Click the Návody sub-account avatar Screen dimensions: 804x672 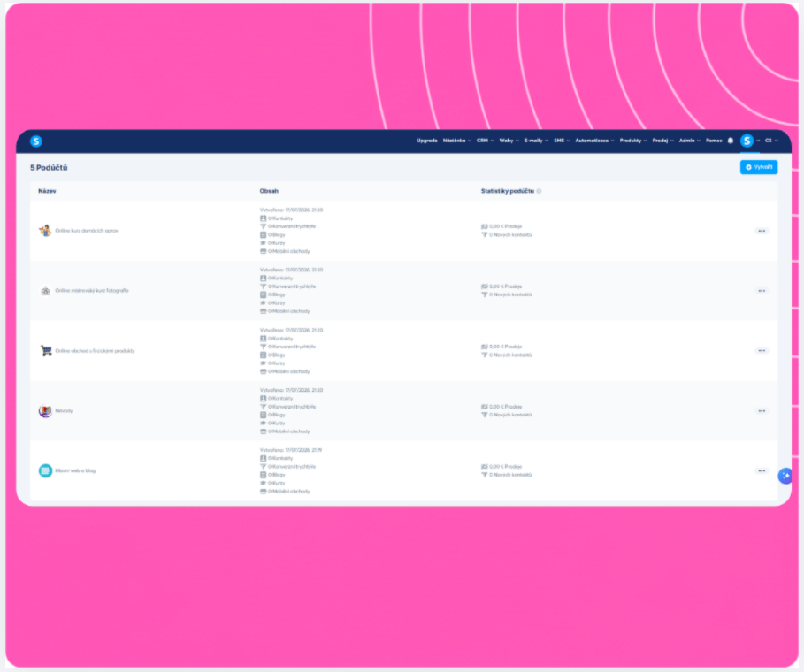46,410
